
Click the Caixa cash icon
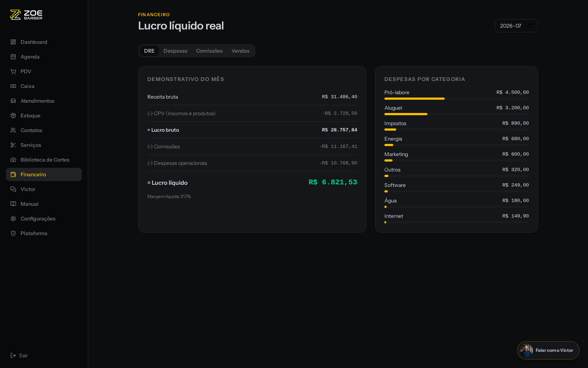[x=13, y=86]
